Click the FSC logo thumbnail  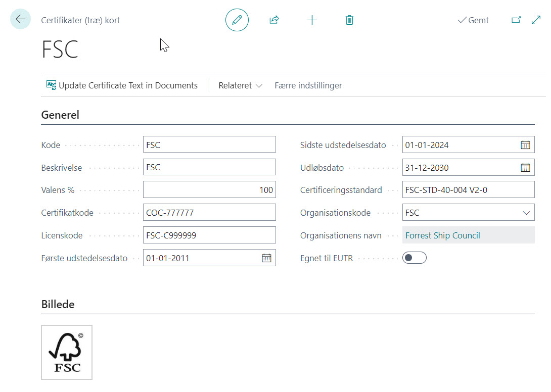(67, 352)
